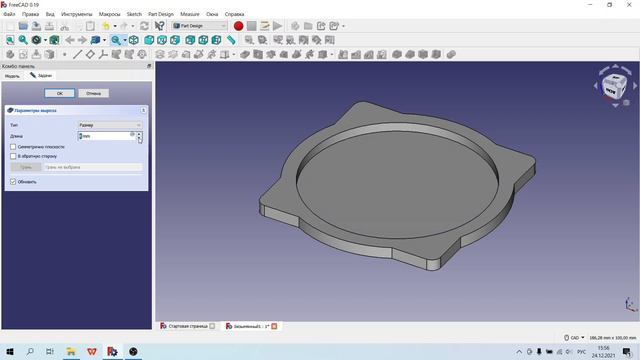This screenshot has width=640, height=360.
Task: Open the zoom tool dropdown arrow
Action: (x=124, y=40)
